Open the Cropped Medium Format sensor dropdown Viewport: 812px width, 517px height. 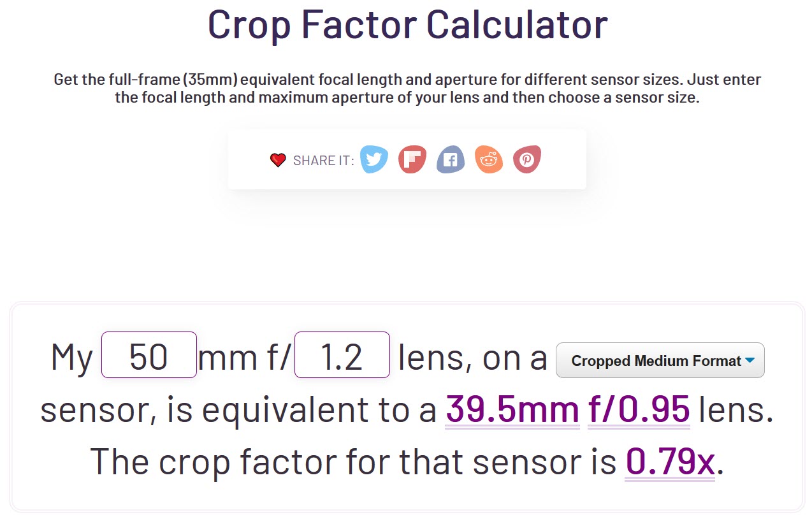coord(656,361)
